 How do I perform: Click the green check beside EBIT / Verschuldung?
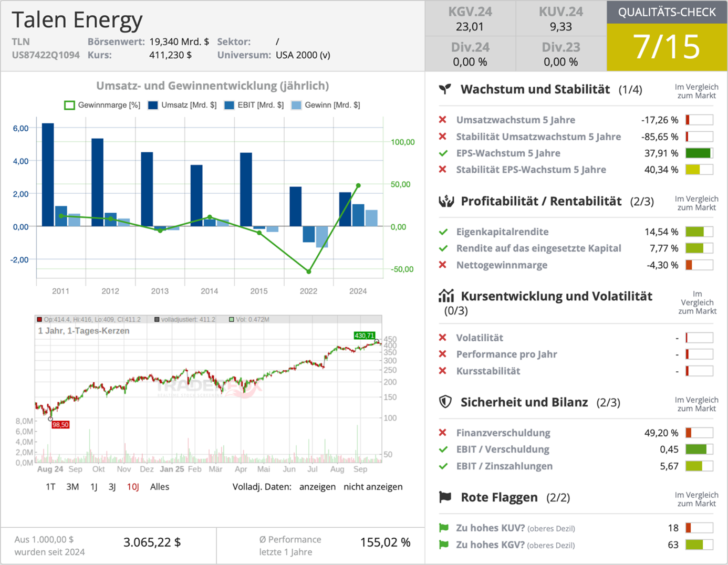coord(443,449)
